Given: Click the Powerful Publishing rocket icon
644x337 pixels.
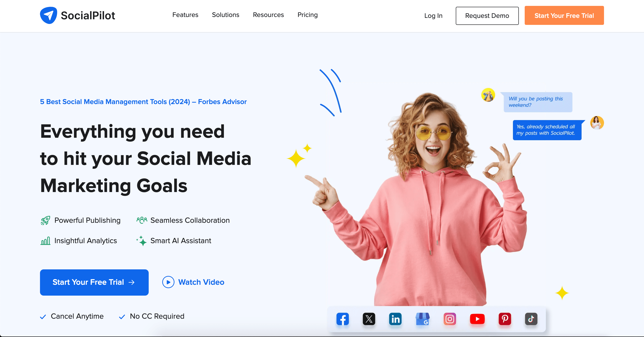Looking at the screenshot, I should pos(46,220).
